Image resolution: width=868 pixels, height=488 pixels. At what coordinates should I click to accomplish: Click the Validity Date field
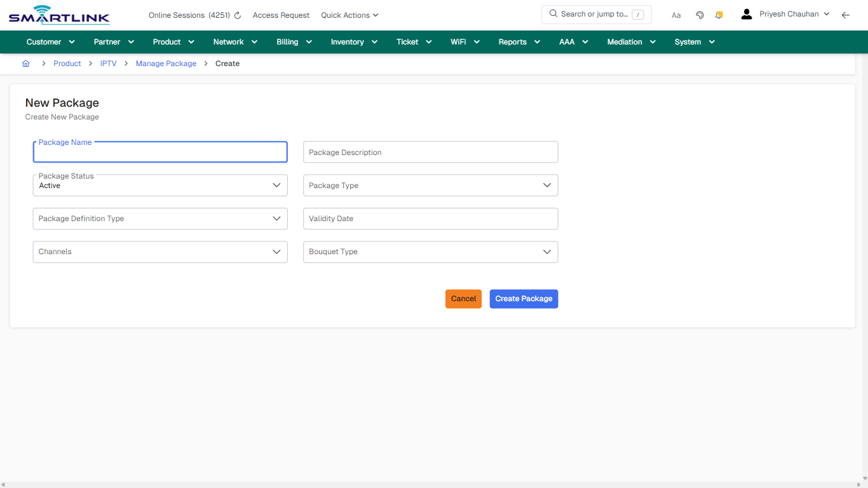[x=430, y=219]
